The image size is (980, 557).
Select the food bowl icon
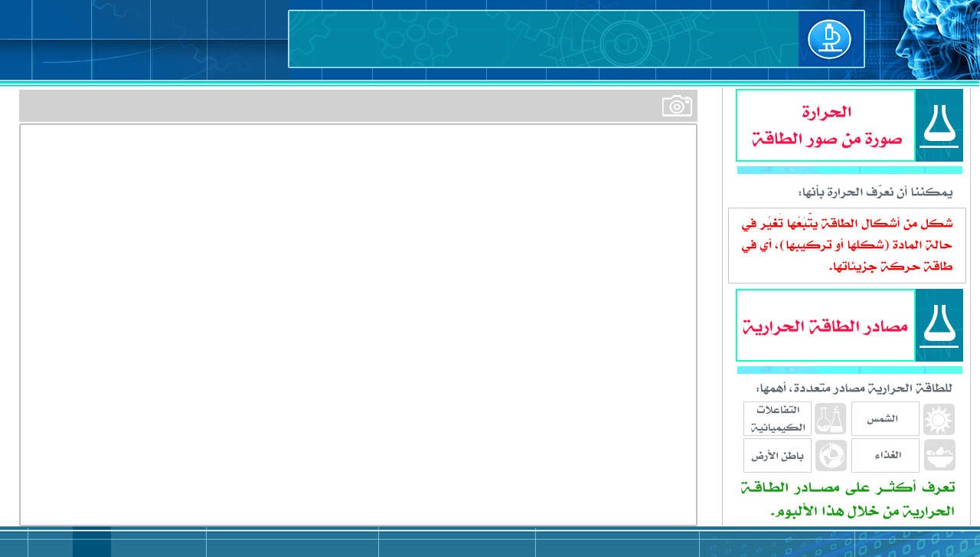[939, 455]
